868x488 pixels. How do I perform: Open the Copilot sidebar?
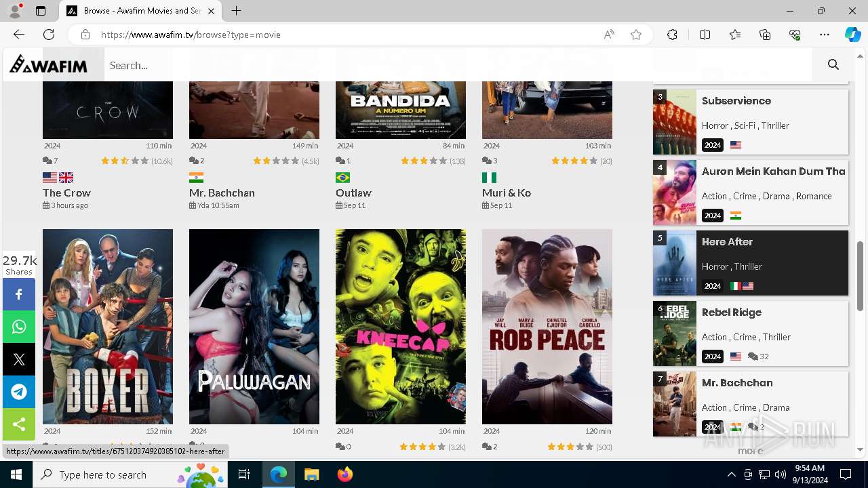point(853,35)
